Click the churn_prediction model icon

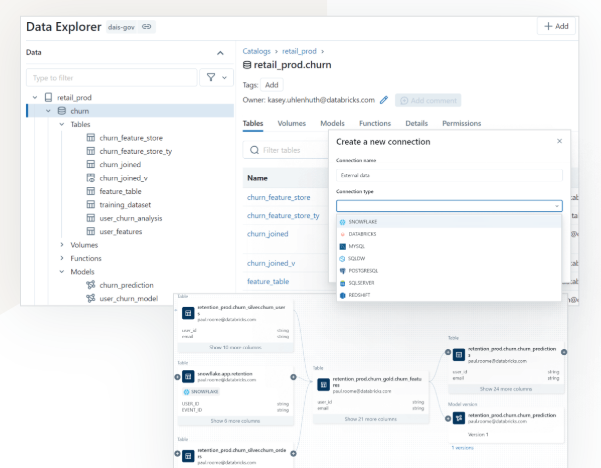coord(90,285)
